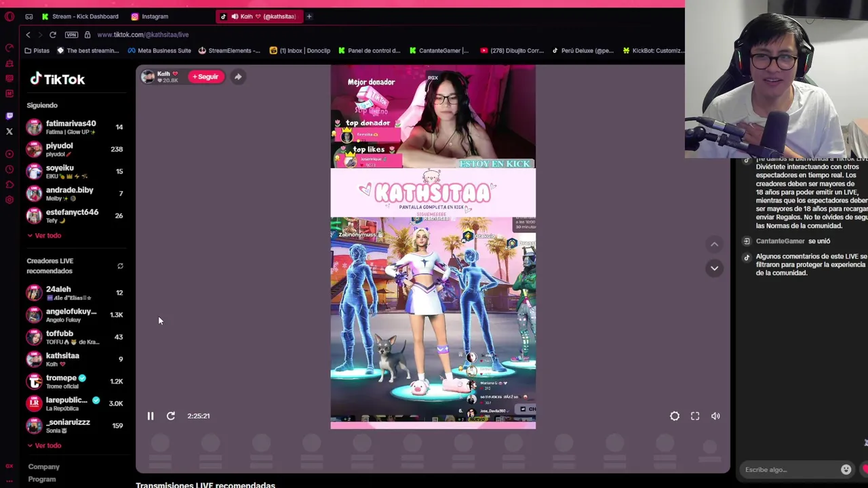Open Meta Business Suite bookmark
Viewport: 868px width, 488px height.
coord(159,50)
